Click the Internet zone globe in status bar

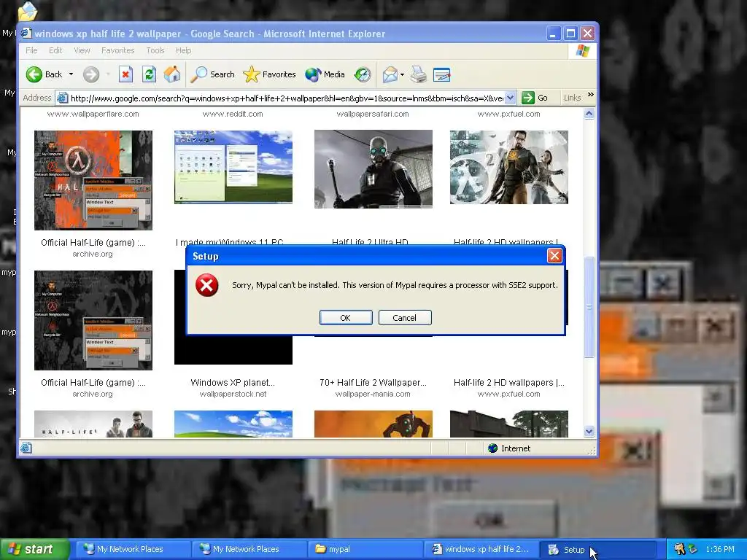click(493, 448)
